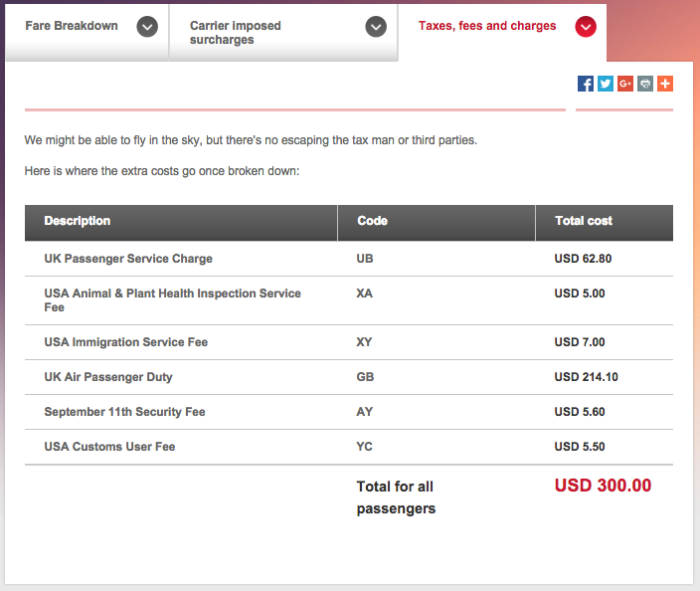
Task: Switch to the Fare Breakdown tab
Action: coord(87,33)
